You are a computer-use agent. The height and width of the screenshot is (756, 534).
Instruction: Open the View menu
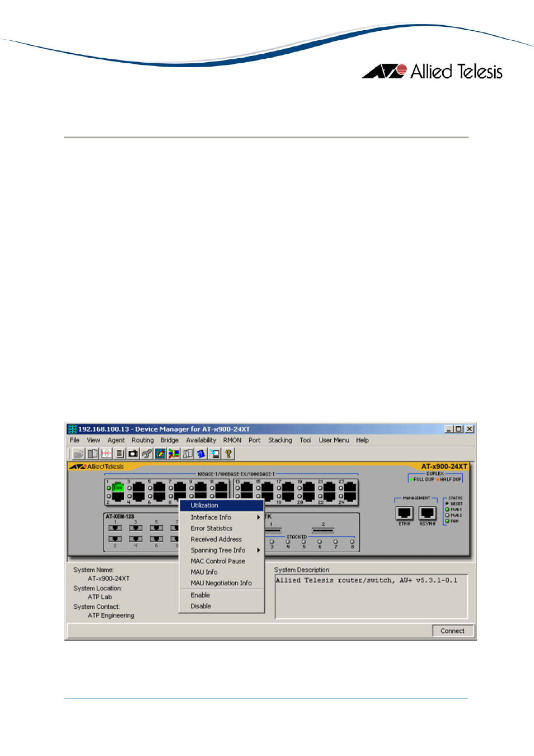point(93,440)
